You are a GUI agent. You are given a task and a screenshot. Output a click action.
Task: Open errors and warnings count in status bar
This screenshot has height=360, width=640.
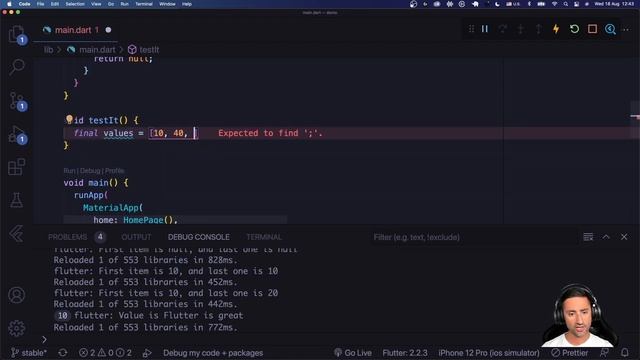coord(105,353)
